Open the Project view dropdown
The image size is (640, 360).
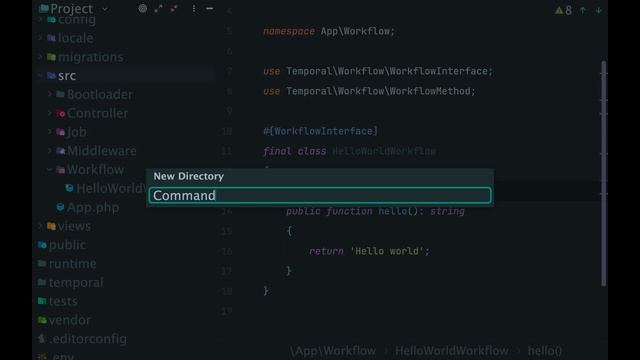[x=105, y=9]
